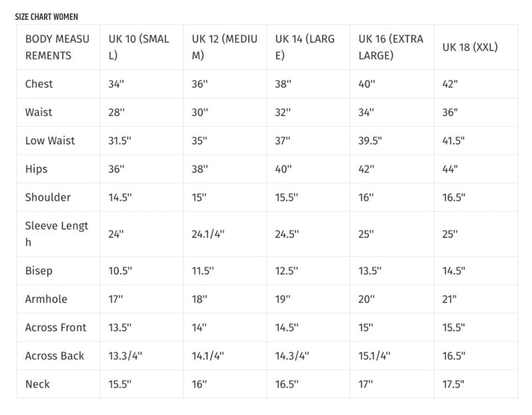Click the Chest row label
Screen dimensions: 532x415
(x=39, y=84)
